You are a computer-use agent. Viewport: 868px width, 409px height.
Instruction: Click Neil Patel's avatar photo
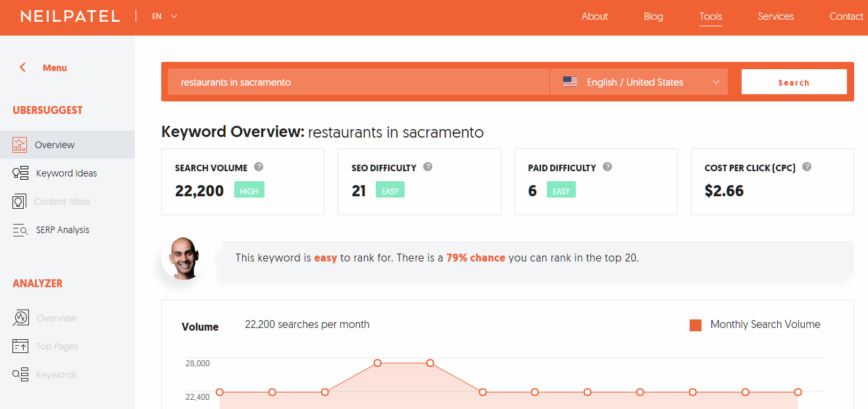point(181,258)
